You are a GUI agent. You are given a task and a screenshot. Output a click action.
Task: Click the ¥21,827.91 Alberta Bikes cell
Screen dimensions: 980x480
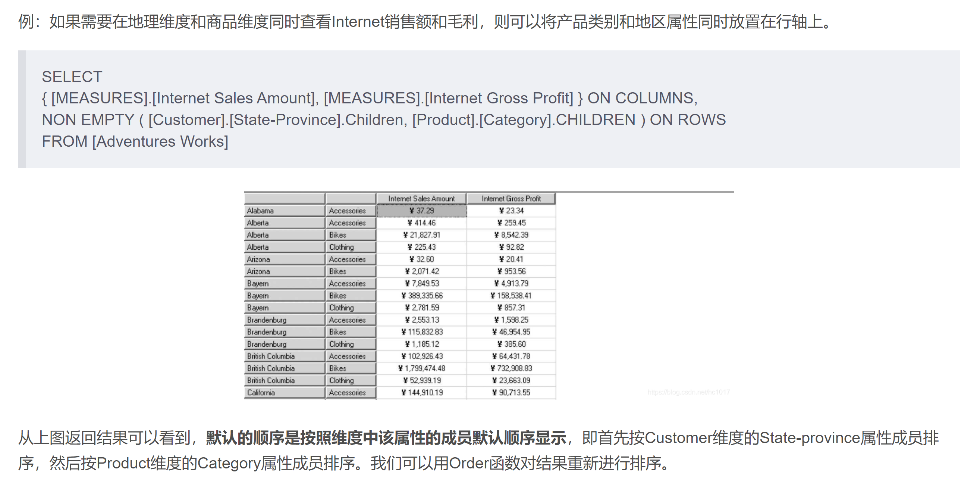click(x=421, y=235)
